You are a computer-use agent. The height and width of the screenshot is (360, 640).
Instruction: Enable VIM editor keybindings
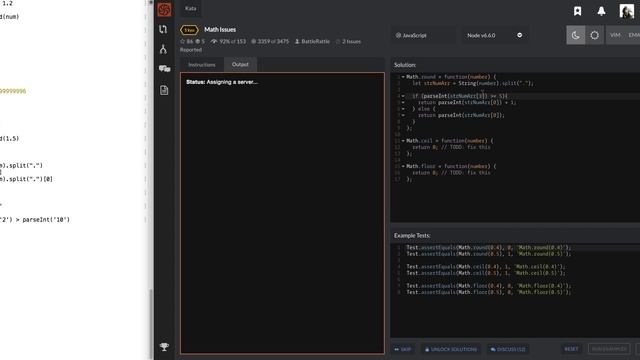[x=615, y=35]
